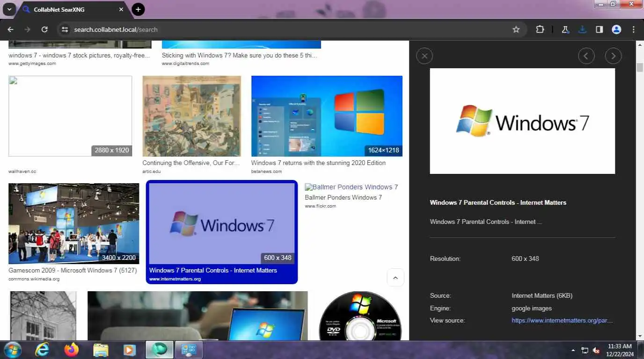This screenshot has height=359, width=644.
Task: Switch to the green browser taskbar button
Action: 160,350
